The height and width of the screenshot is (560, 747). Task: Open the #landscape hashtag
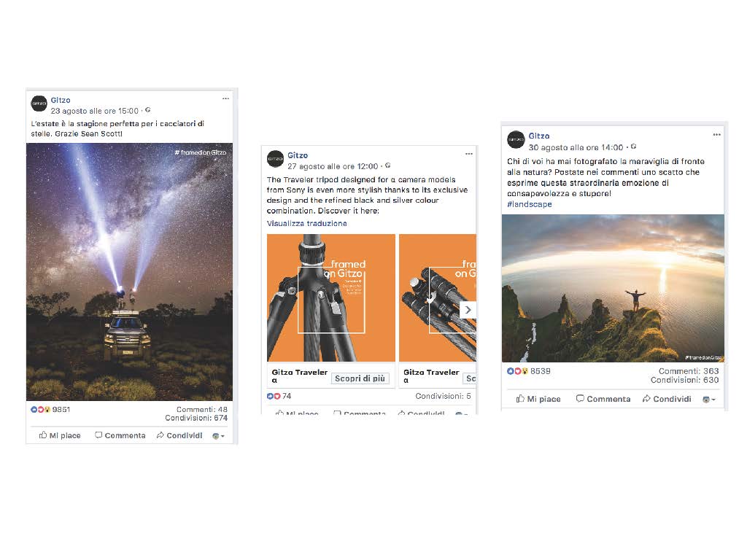click(530, 204)
